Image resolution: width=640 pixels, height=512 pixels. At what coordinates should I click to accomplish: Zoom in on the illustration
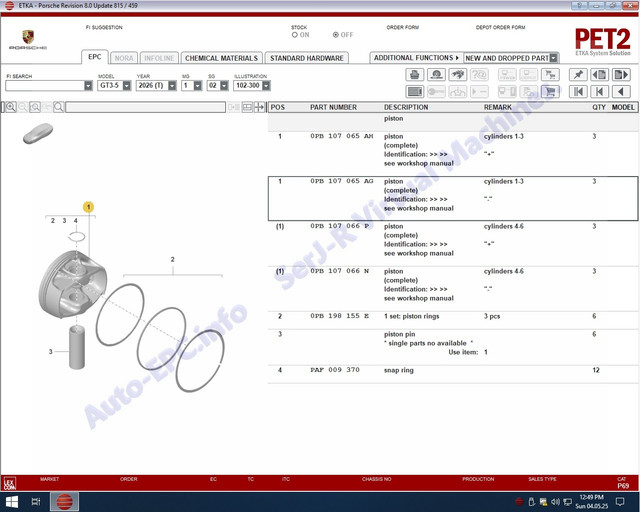[x=11, y=107]
